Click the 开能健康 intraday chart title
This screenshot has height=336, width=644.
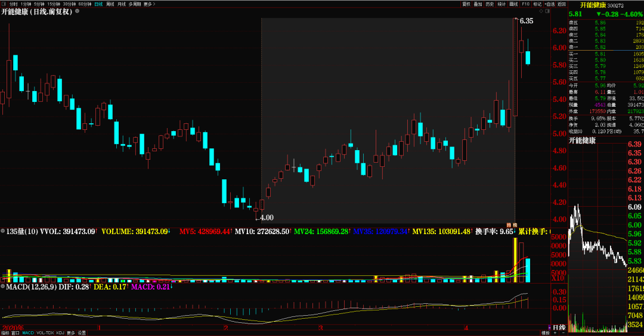click(x=582, y=141)
